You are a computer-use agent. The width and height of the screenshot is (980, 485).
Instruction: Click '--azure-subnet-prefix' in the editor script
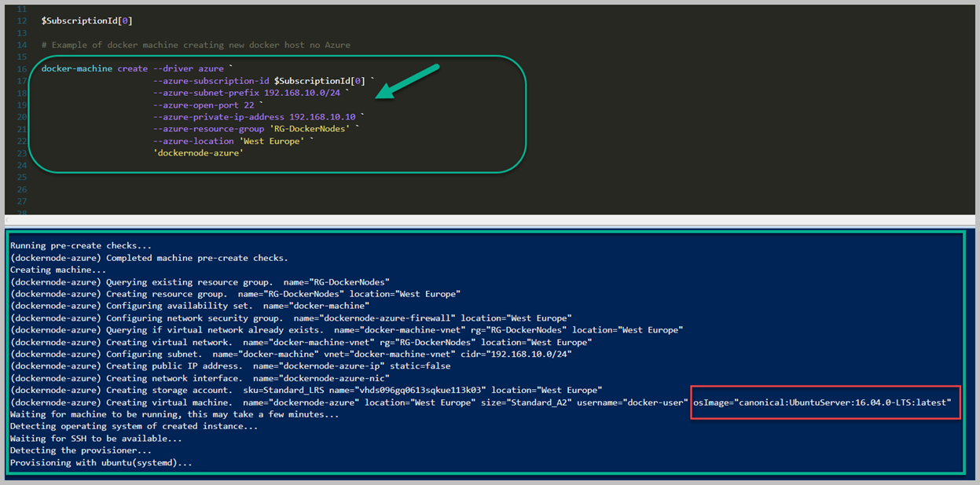[x=206, y=93]
